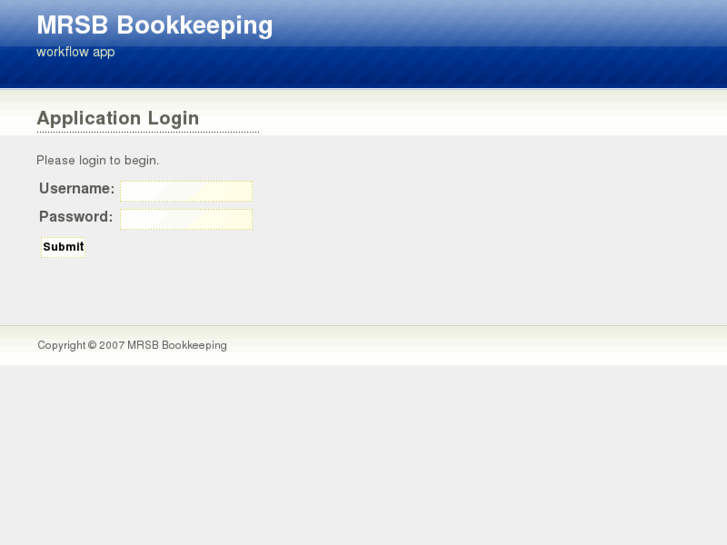This screenshot has height=545, width=727.
Task: Click the Username input field
Action: [x=186, y=191]
